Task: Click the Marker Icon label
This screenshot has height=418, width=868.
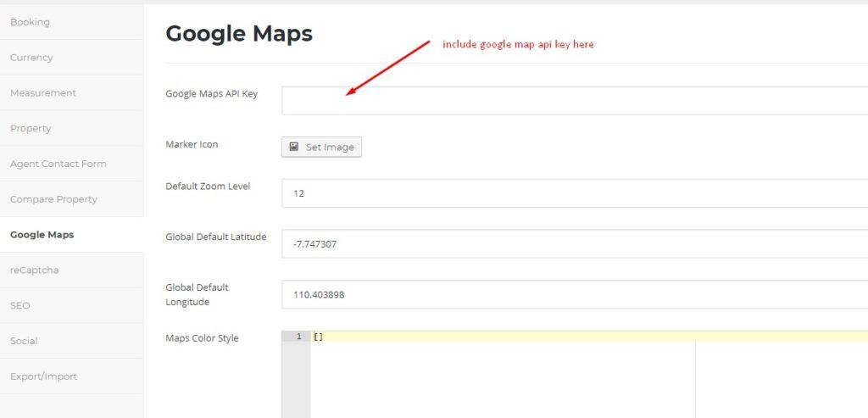Action: [192, 144]
